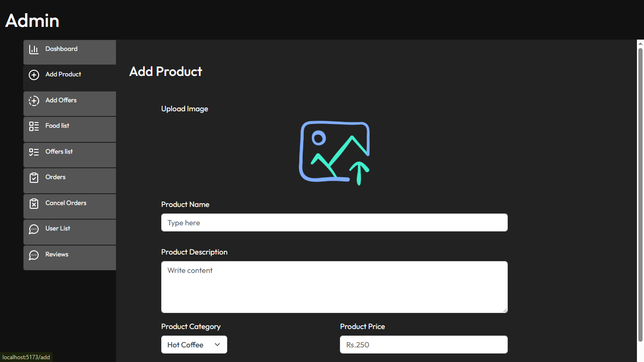Click the Orders clipboard-check icon
The height and width of the screenshot is (362, 644).
tap(34, 178)
